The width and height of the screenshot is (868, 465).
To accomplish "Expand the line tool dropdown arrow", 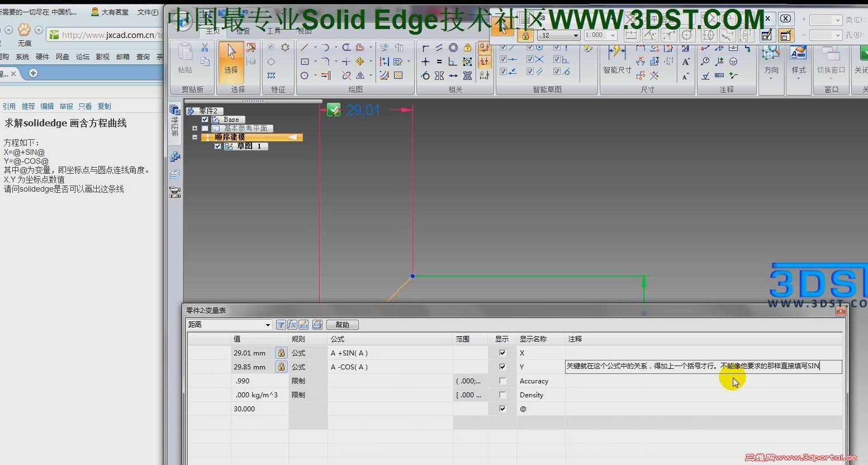I will pos(315,48).
